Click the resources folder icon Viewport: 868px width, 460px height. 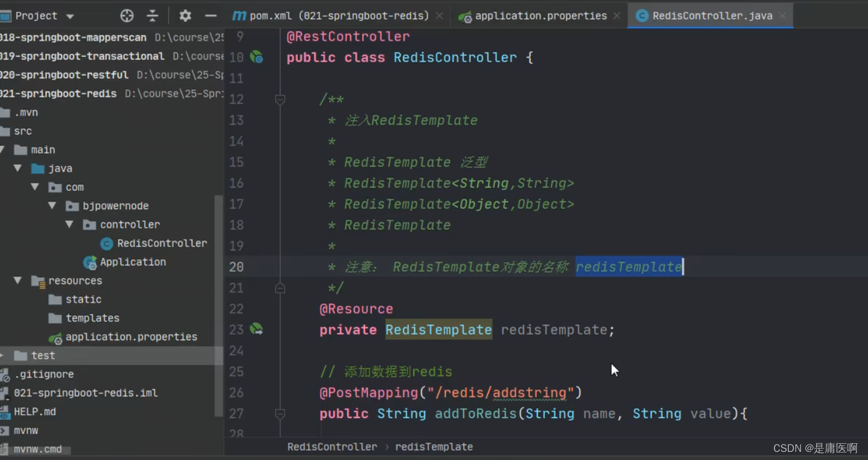coord(38,281)
